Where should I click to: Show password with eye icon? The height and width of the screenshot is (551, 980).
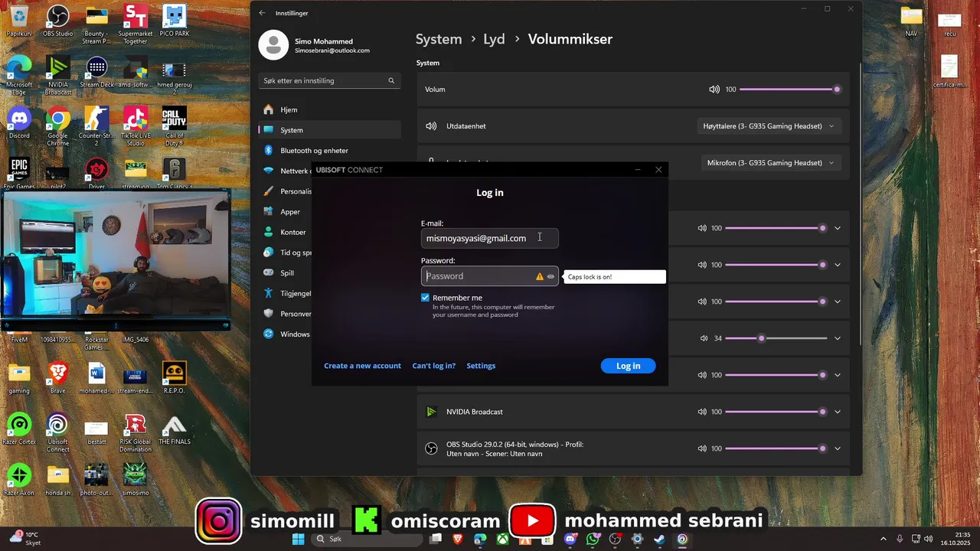[x=550, y=276]
